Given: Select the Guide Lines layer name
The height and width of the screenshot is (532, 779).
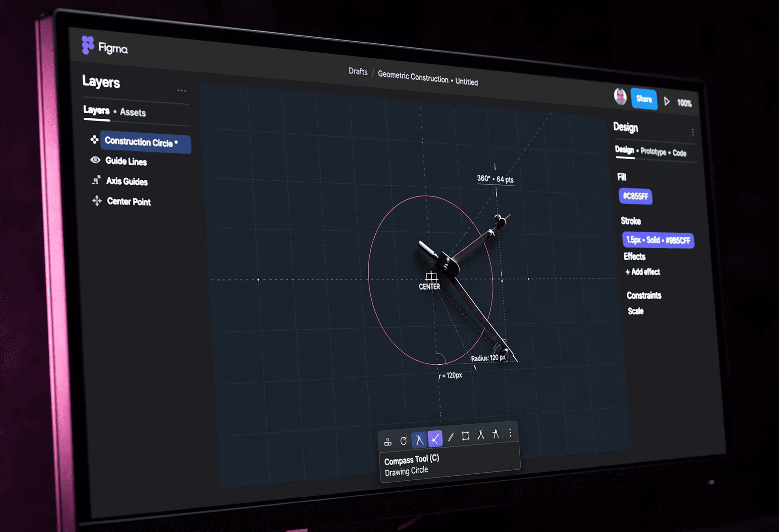Looking at the screenshot, I should click(126, 161).
